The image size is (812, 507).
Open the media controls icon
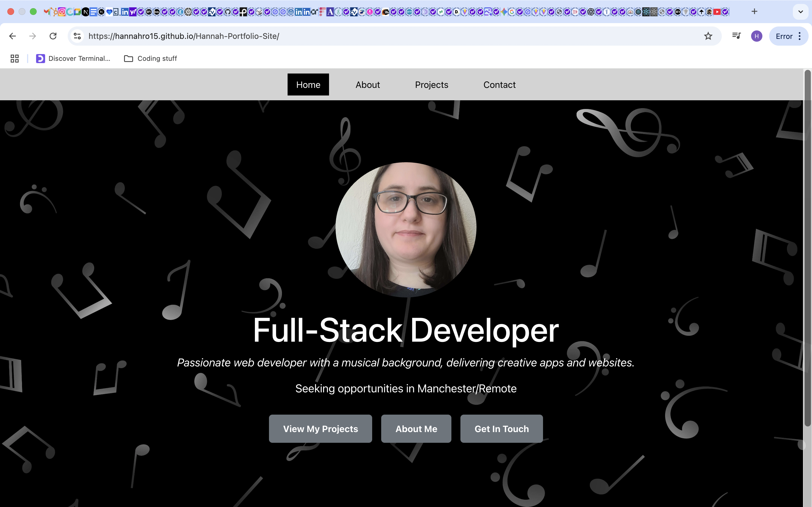(x=736, y=35)
